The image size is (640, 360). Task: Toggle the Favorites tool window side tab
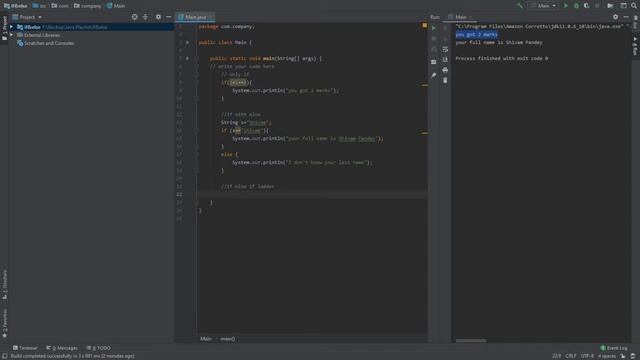click(x=4, y=323)
